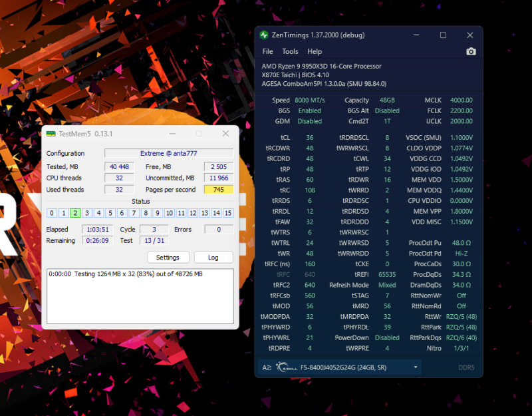Image resolution: width=532 pixels, height=416 pixels.
Task: Click the Cycle value 3
Action: pos(154,230)
